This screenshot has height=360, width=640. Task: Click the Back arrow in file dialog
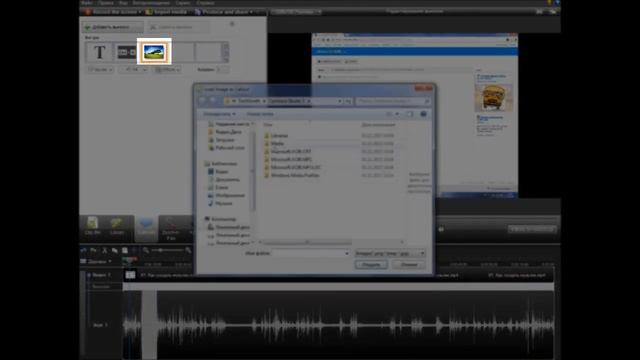(202, 101)
